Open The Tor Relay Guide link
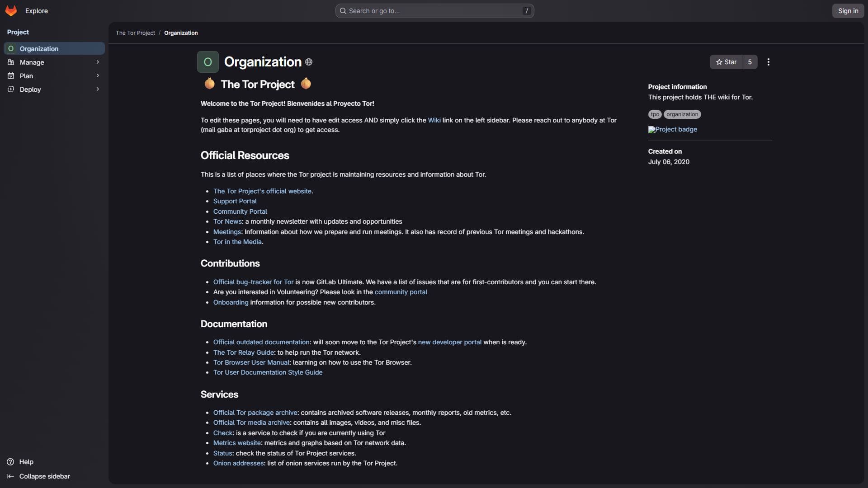 pyautogui.click(x=244, y=352)
